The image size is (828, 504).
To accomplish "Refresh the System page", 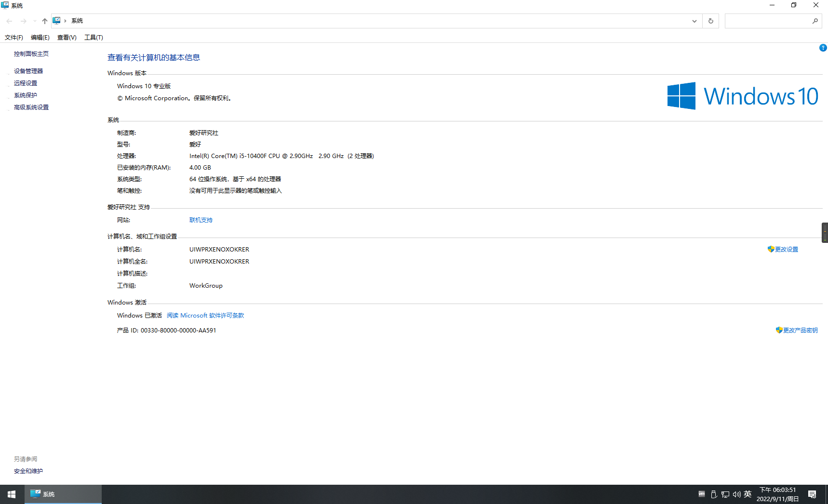I will (x=710, y=21).
